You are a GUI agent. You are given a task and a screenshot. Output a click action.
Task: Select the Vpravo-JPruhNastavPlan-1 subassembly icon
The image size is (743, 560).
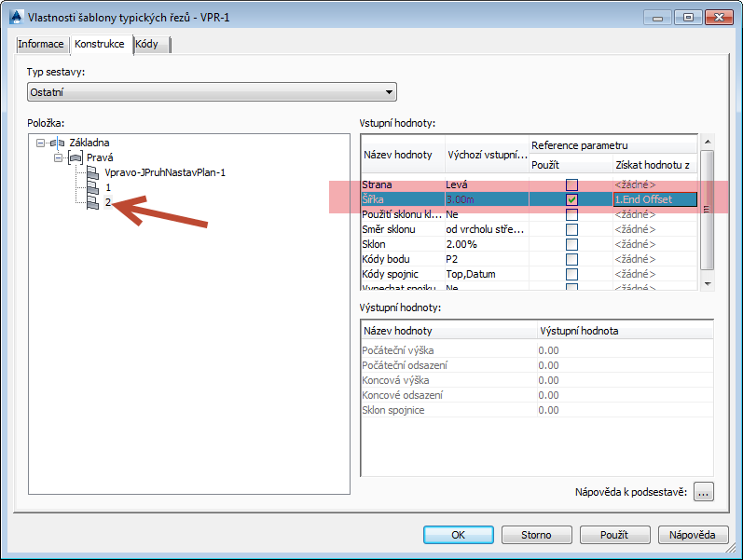click(92, 173)
